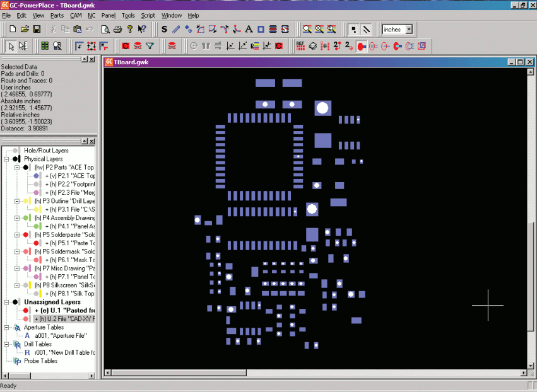Select the U.1 "Pasted fr..." layer row
This screenshot has height=392, width=537.
[64, 311]
